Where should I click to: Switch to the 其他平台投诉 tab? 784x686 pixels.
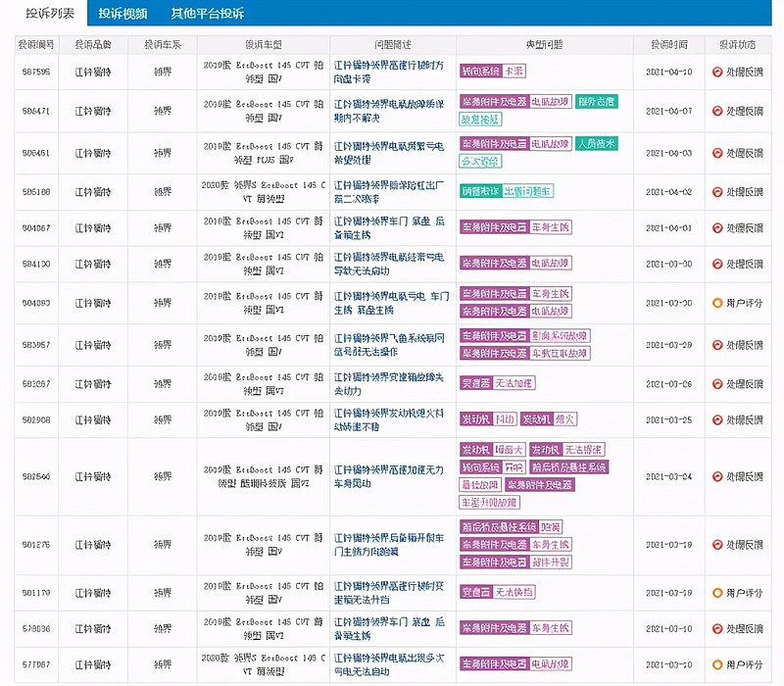(208, 13)
